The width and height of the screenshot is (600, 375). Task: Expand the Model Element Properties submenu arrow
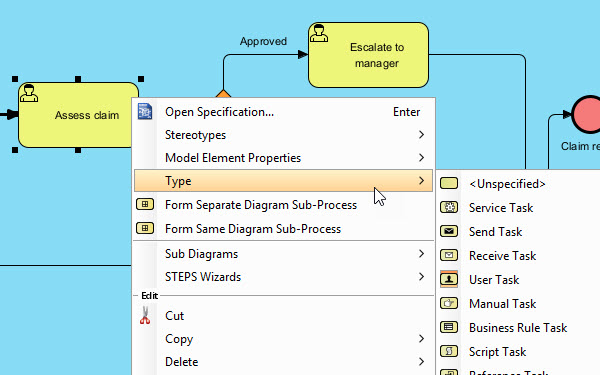[x=421, y=158]
